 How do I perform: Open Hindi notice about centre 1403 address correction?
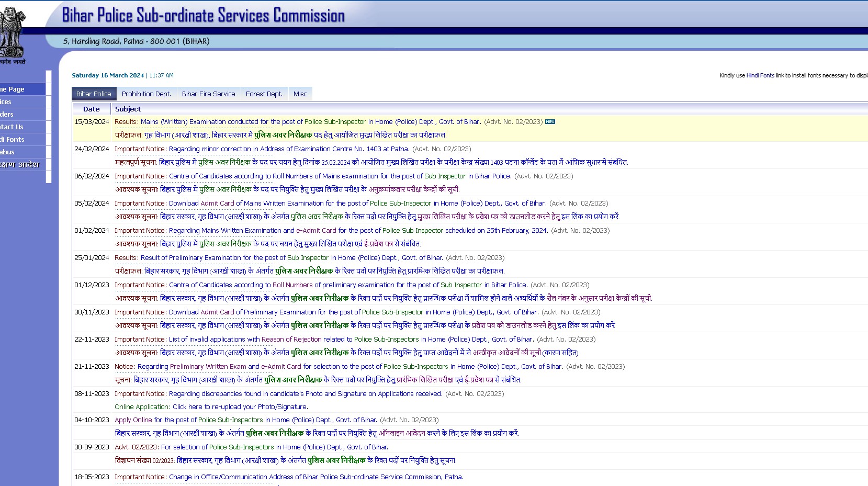(x=371, y=162)
